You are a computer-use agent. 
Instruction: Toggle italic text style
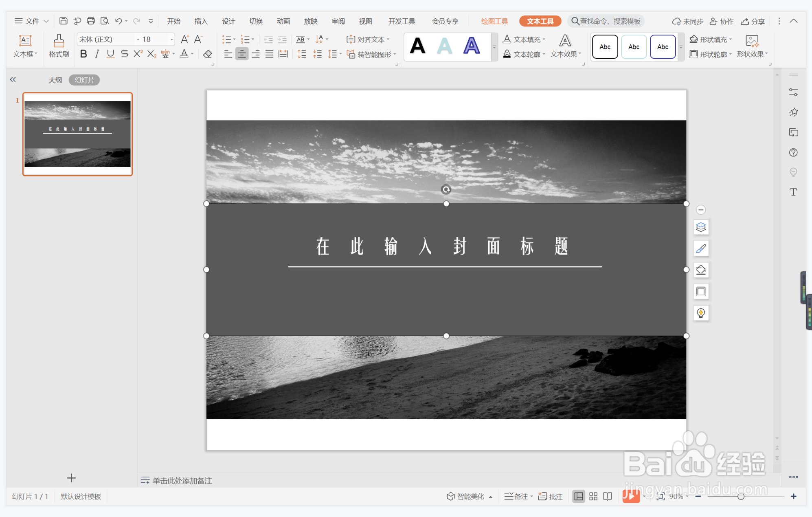[x=97, y=54]
